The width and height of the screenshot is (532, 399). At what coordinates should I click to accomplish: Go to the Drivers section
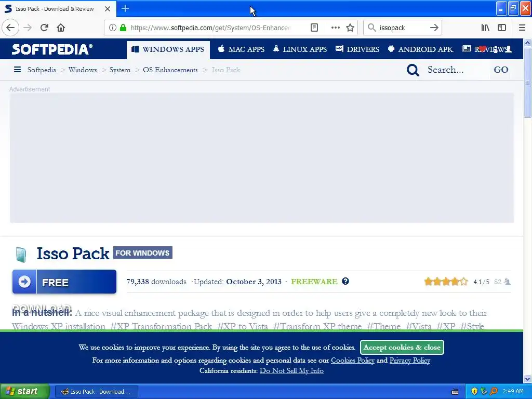click(x=357, y=49)
